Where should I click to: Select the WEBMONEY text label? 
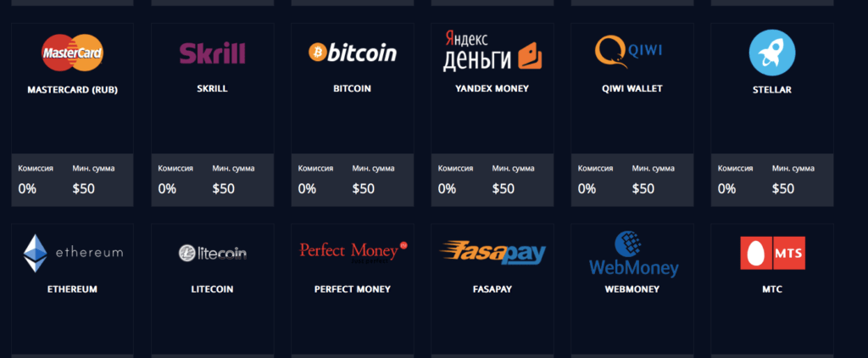[632, 289]
